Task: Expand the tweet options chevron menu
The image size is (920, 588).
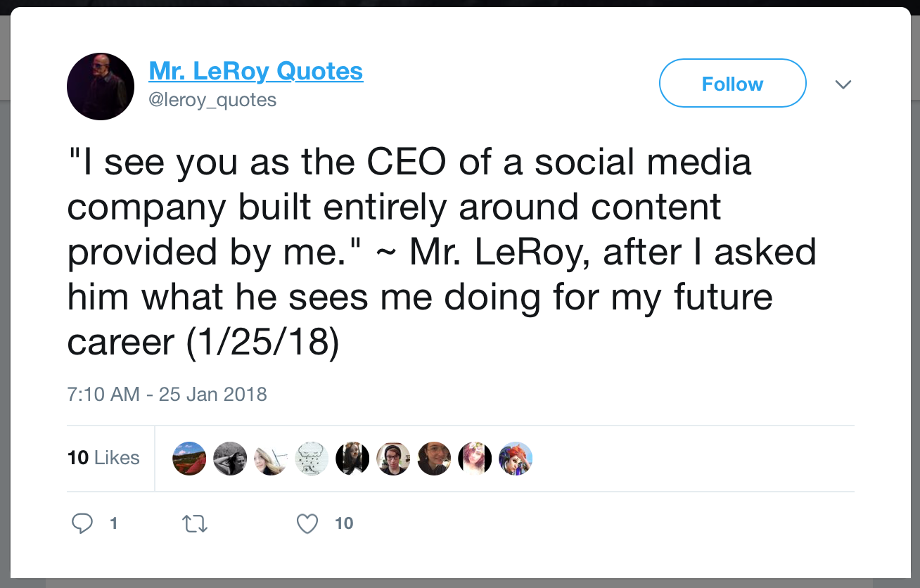Action: click(x=843, y=84)
